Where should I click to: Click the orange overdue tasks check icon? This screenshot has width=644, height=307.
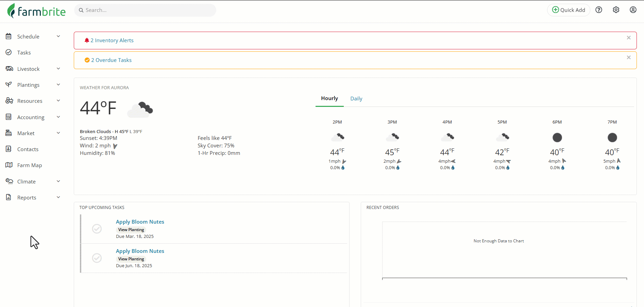[x=87, y=60]
